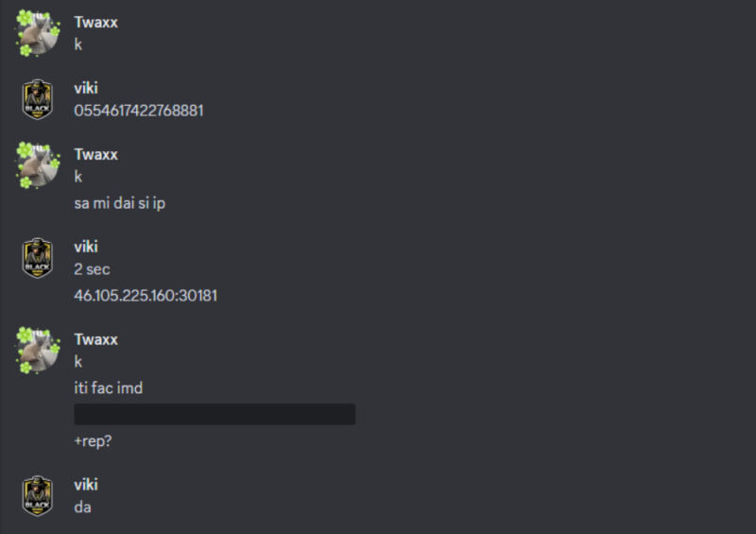Open viki's avatar beside the 0554617422768881 message
Image resolution: width=756 pixels, height=534 pixels.
coord(38,99)
